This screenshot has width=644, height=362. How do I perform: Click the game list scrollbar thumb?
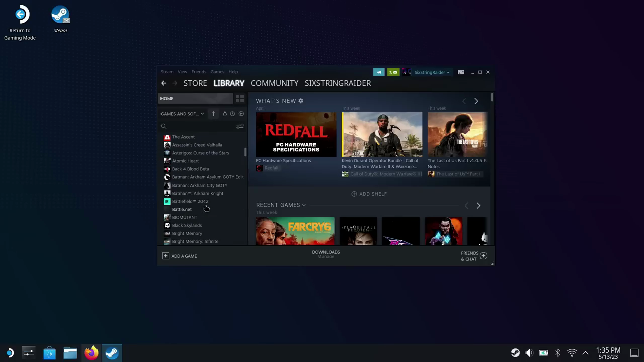point(245,152)
